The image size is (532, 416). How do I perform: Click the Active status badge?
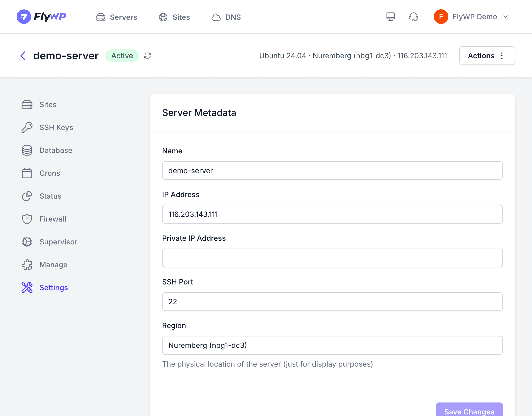(x=122, y=56)
